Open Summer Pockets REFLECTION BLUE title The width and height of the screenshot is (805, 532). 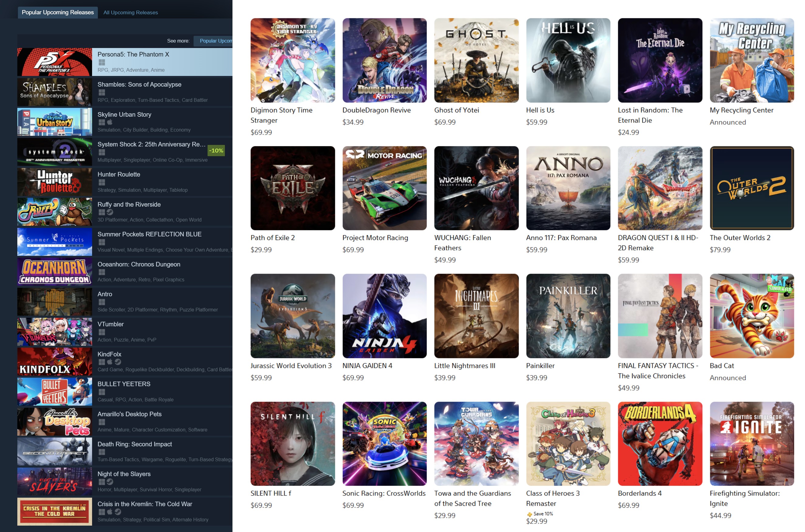click(x=149, y=234)
